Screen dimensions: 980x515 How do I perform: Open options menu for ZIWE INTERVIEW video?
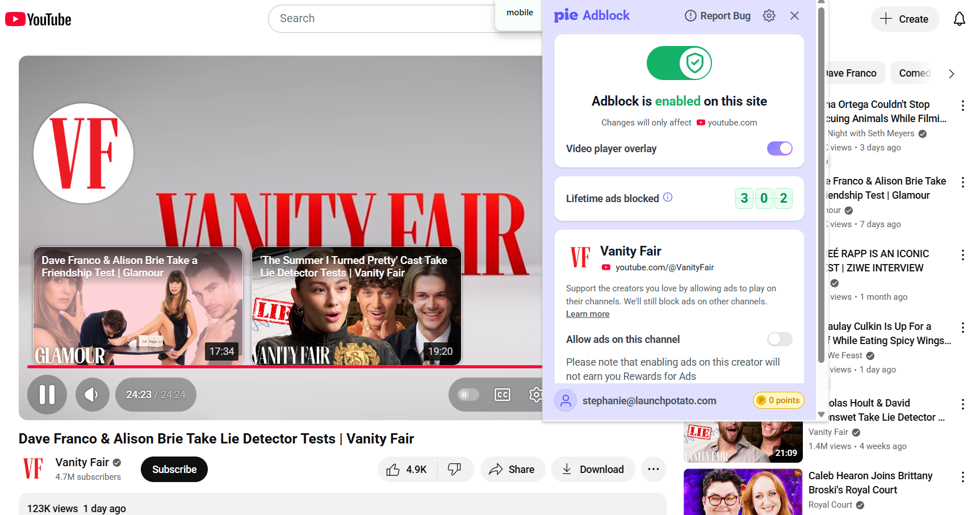click(x=962, y=255)
